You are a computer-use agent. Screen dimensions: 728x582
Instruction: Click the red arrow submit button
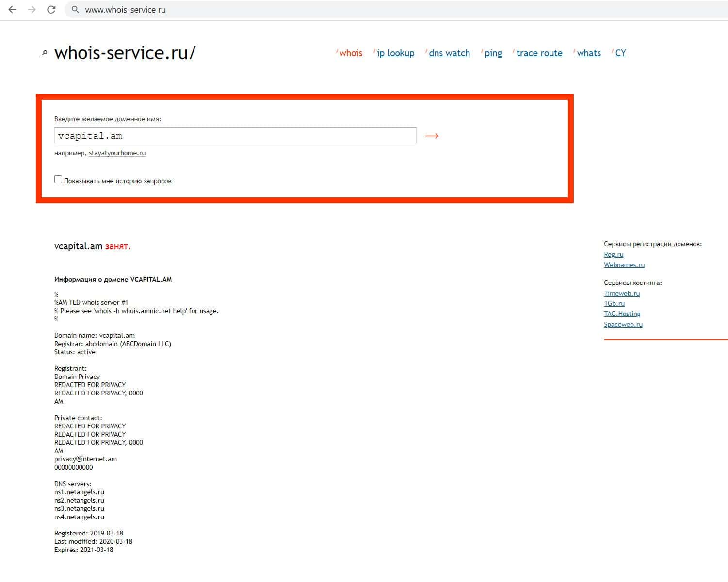(432, 136)
